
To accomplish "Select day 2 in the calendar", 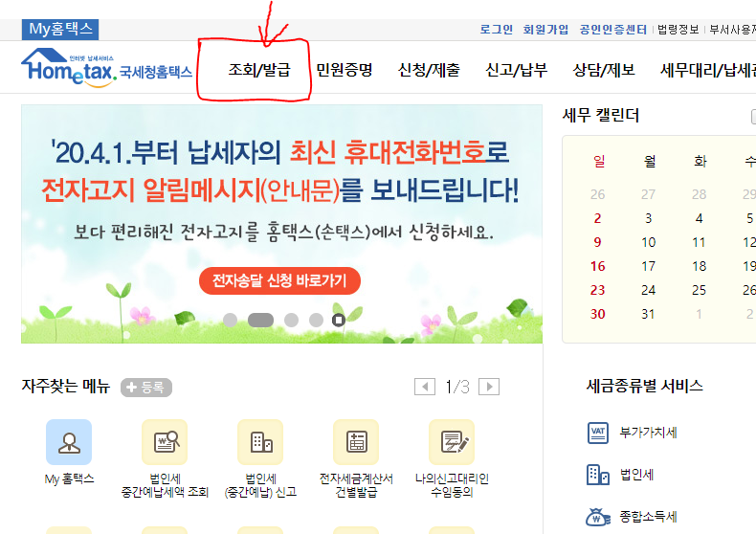I will [597, 218].
